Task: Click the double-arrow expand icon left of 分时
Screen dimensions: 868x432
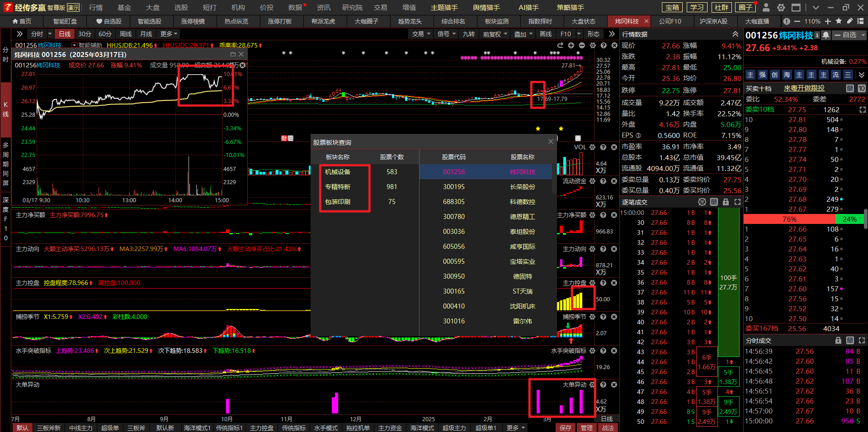Action: point(19,34)
